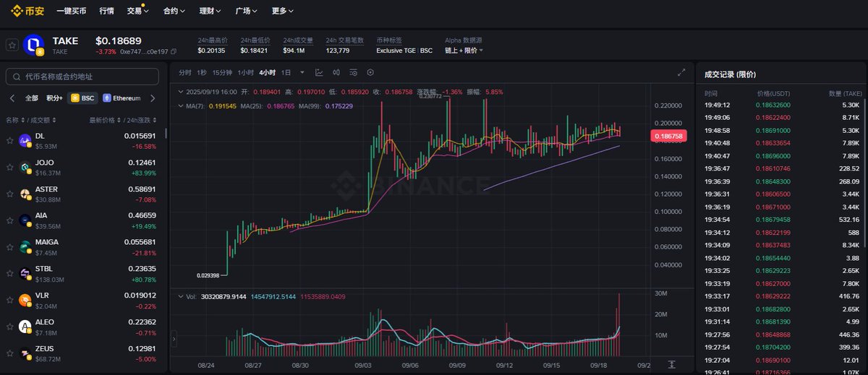Viewport: 868px width, 375px height.
Task: Click the TAKE token logo
Action: click(x=34, y=46)
